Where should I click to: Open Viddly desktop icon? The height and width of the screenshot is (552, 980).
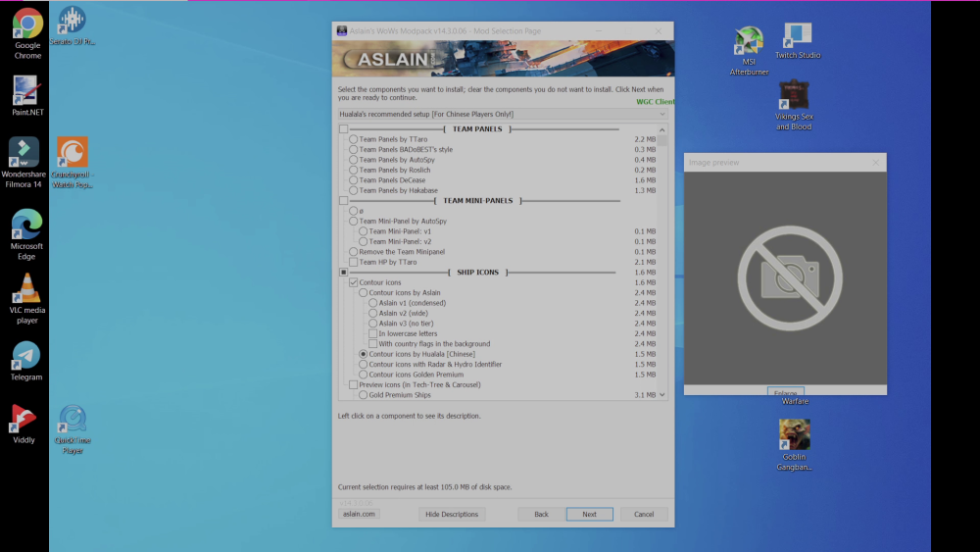[24, 425]
